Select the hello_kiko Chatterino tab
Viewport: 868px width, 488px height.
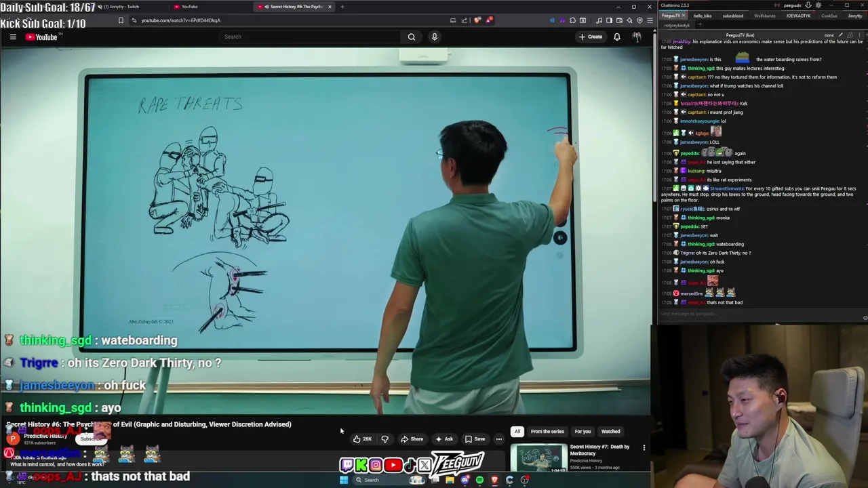(703, 16)
